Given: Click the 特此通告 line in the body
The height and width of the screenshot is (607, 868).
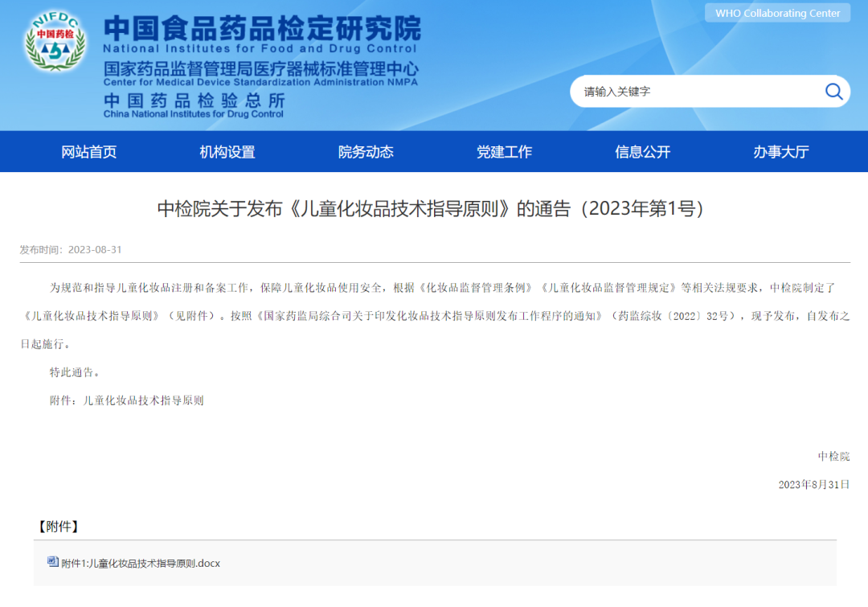Looking at the screenshot, I should 76,372.
